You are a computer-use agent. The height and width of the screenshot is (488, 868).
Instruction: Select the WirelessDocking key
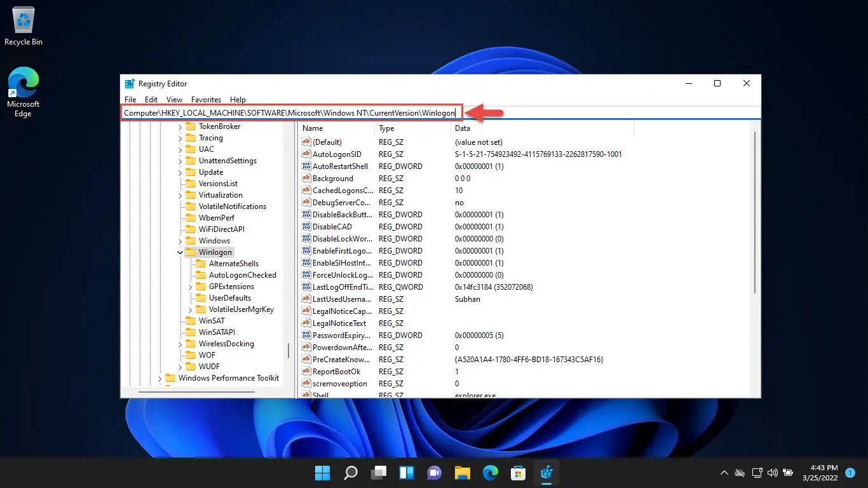click(x=226, y=344)
